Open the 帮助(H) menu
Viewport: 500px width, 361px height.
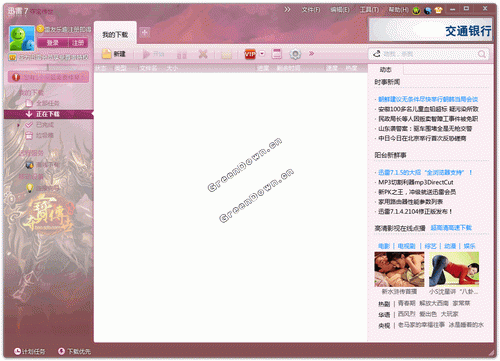pos(398,10)
